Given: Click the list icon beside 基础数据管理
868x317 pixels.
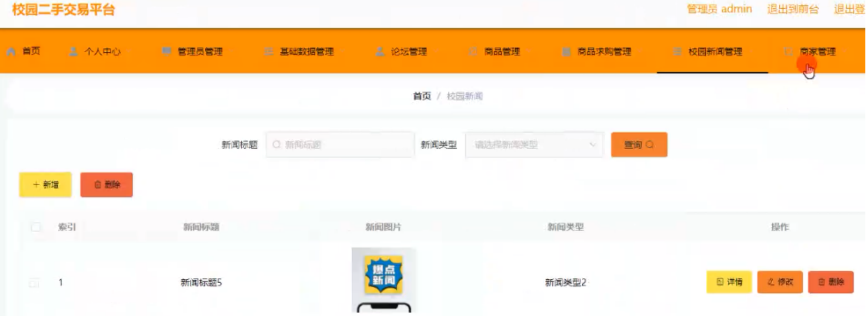Looking at the screenshot, I should 268,52.
